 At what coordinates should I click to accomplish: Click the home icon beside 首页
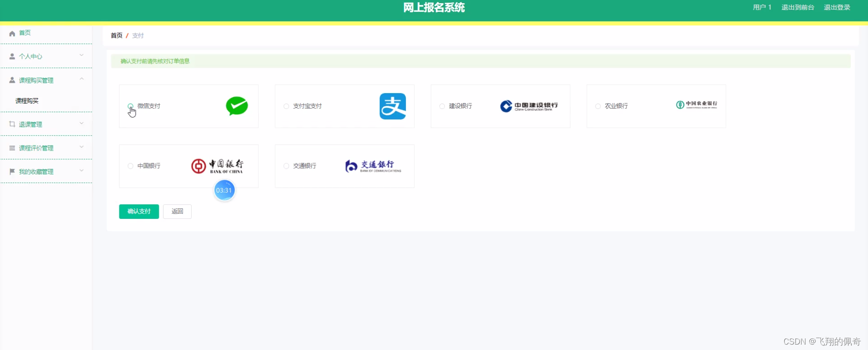[x=12, y=33]
